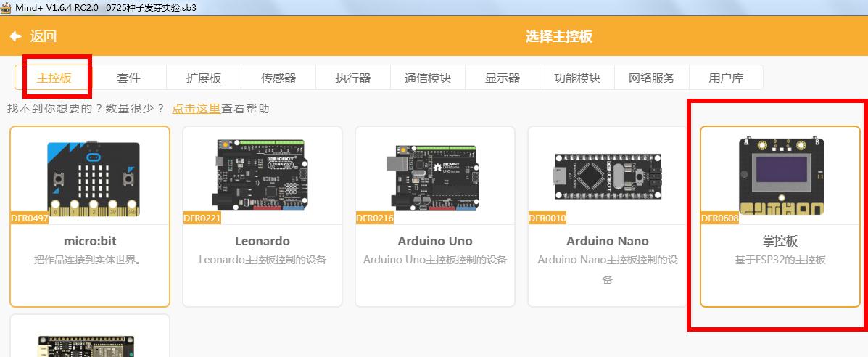Viewport: 868px width, 357px height.
Task: Switch to the 网络服务 tab
Action: pyautogui.click(x=652, y=78)
